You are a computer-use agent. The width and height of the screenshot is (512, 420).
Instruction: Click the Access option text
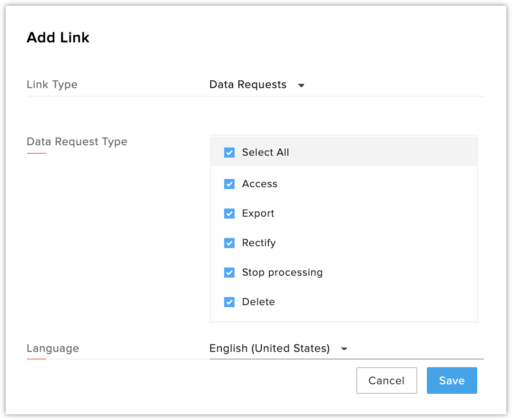[259, 184]
